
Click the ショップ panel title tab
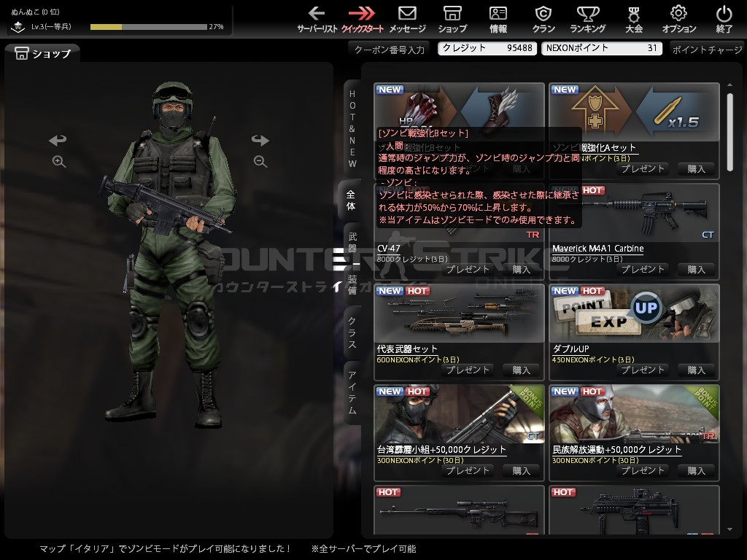coord(42,53)
